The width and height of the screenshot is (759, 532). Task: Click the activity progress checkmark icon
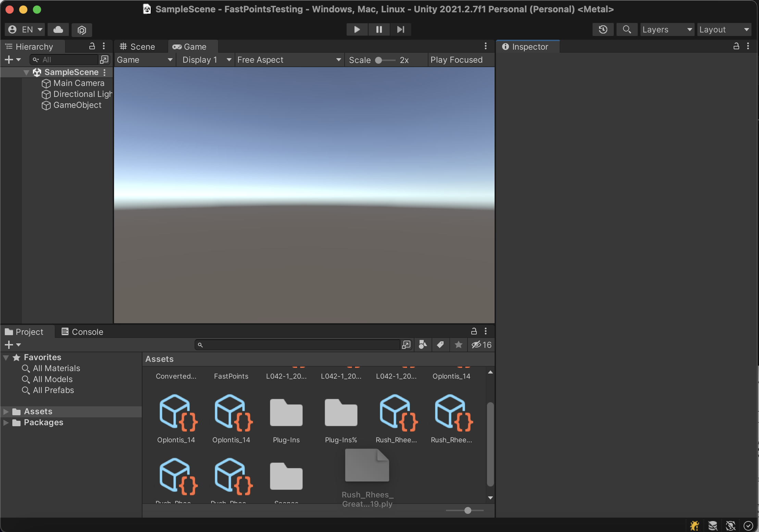pos(748,525)
